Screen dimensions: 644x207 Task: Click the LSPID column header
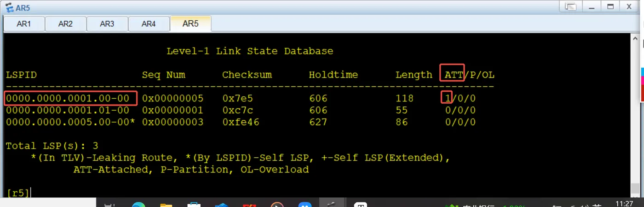pyautogui.click(x=21, y=75)
